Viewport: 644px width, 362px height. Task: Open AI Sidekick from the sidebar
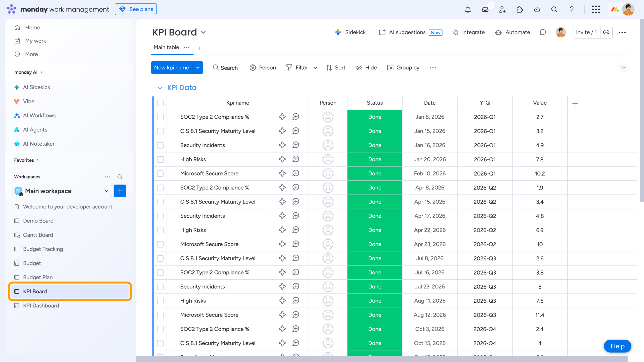coord(36,87)
